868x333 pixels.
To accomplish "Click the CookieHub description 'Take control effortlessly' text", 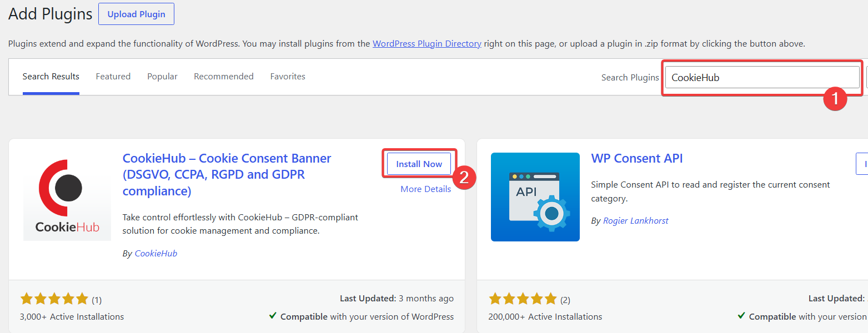I will click(x=240, y=224).
